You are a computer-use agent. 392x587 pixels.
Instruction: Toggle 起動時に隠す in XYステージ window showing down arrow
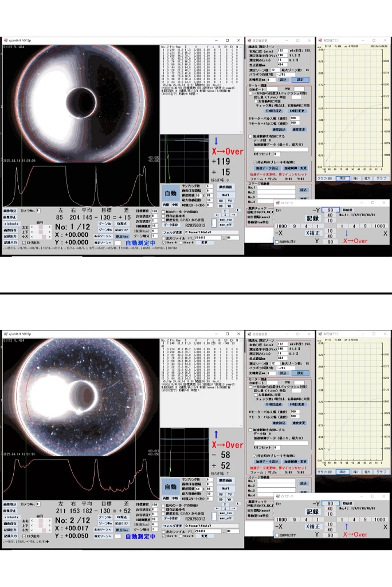tap(277, 242)
